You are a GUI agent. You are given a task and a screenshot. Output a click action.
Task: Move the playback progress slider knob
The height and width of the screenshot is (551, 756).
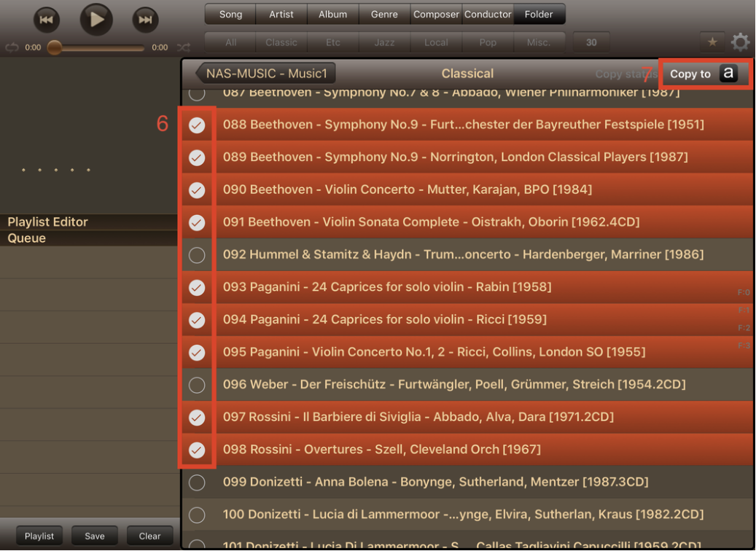[55, 47]
